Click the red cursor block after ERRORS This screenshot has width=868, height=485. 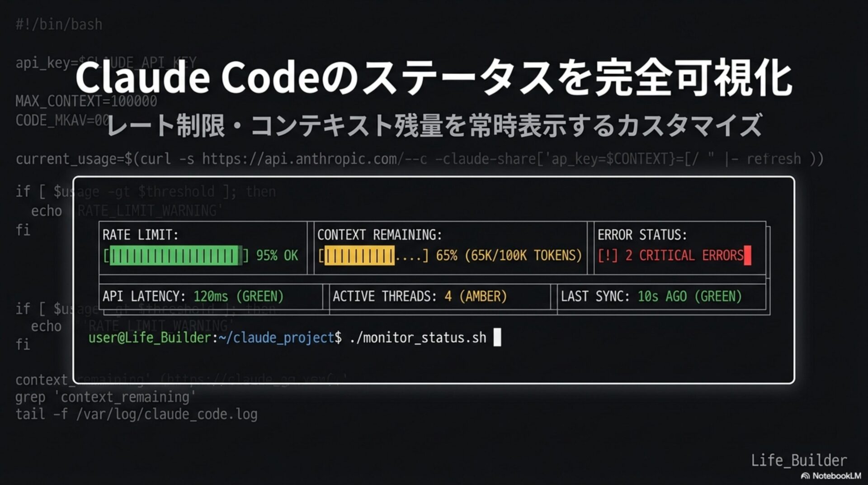tap(748, 255)
